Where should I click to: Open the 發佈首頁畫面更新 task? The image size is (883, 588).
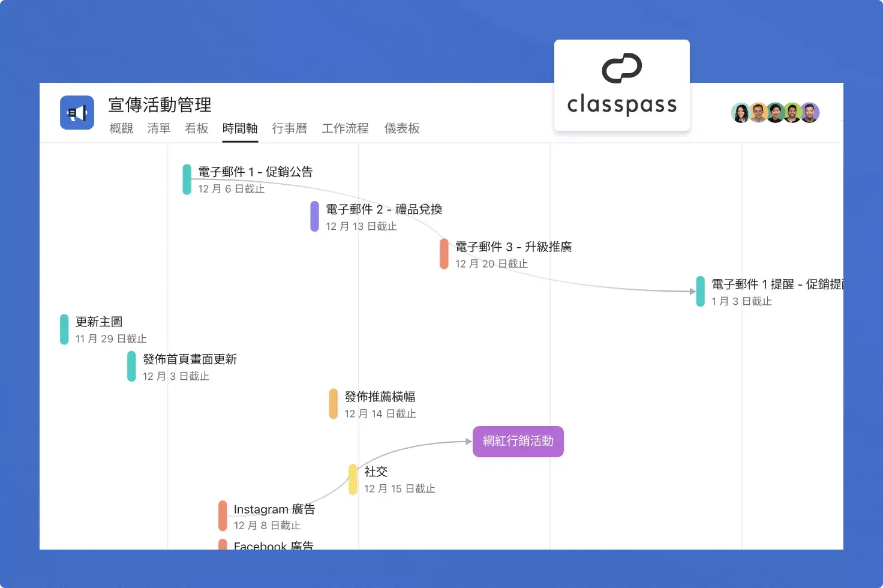coord(190,359)
